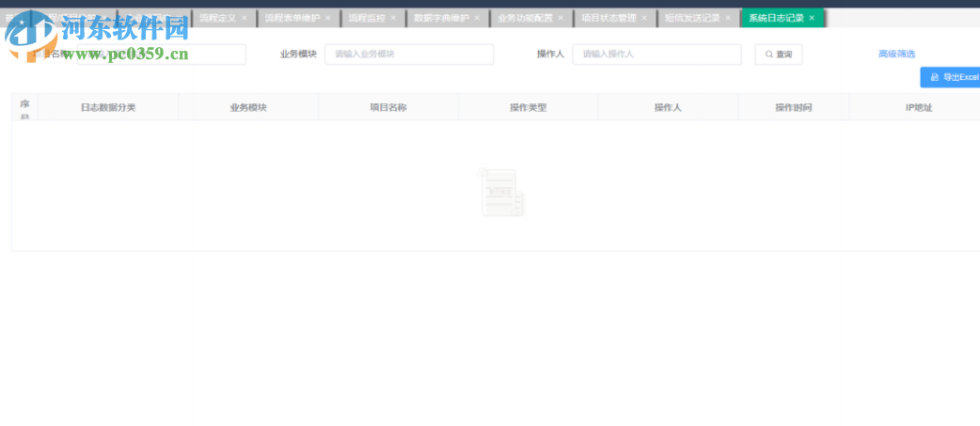This screenshot has height=426, width=980.
Task: Click the 操作时间 column header
Action: tap(794, 107)
